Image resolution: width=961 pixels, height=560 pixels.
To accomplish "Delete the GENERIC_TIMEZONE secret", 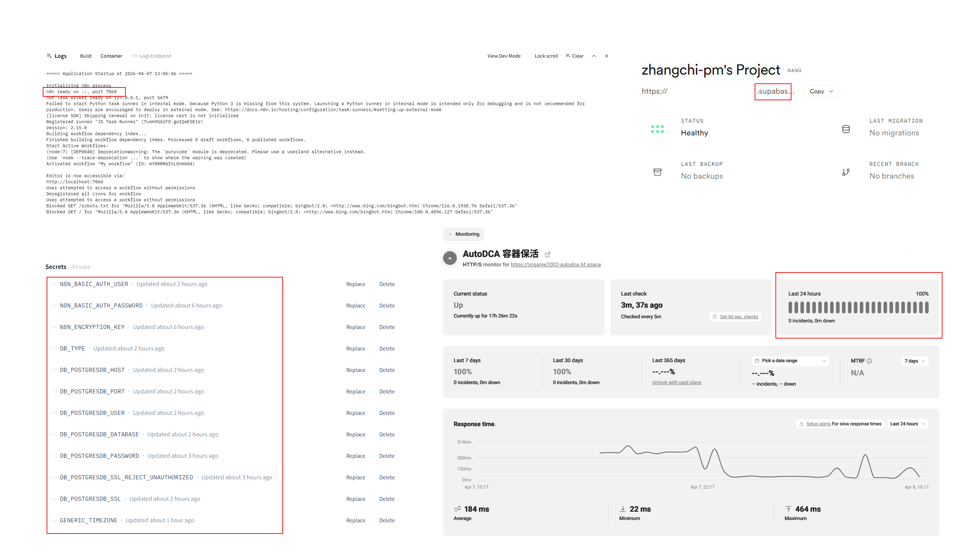I will 387,520.
